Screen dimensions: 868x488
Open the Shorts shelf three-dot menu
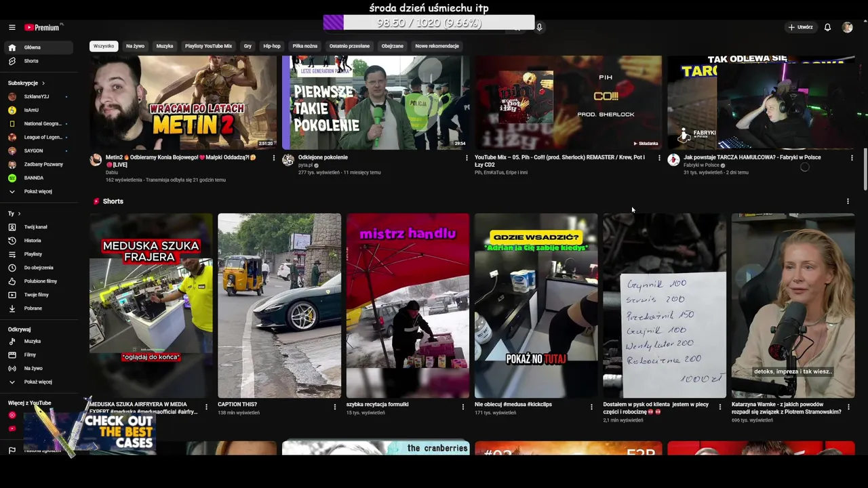[848, 201]
